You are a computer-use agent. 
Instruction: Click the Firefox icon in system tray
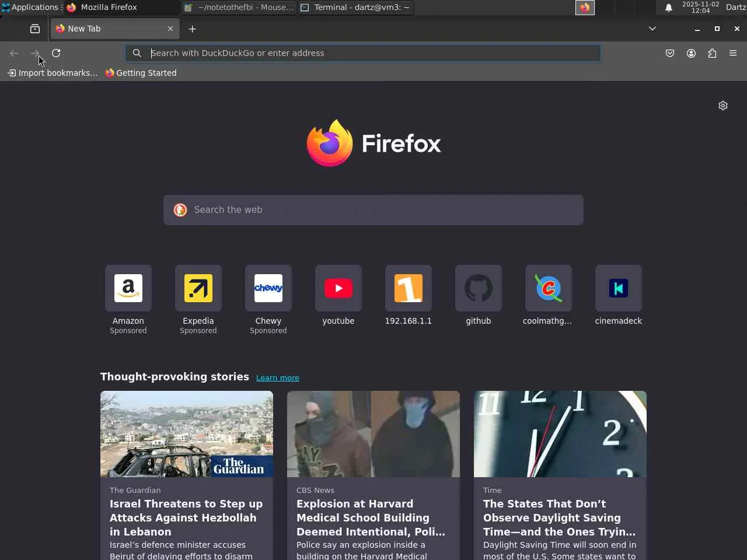(585, 8)
